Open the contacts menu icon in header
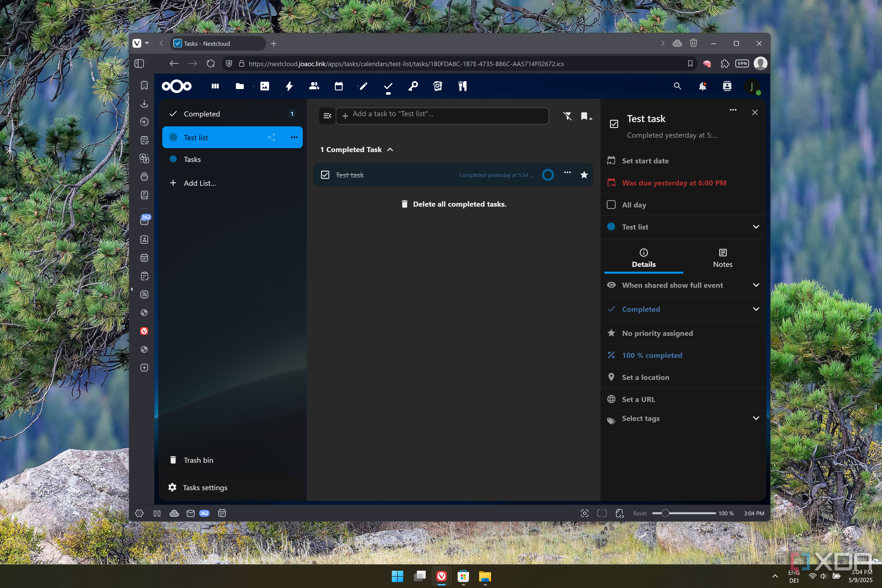 pos(727,86)
